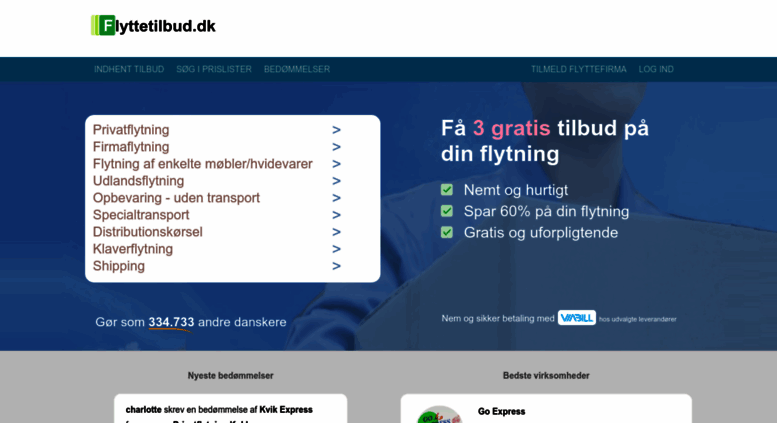This screenshot has height=423, width=777.
Task: Click green checkmark beside Spar 60%
Action: point(447,211)
